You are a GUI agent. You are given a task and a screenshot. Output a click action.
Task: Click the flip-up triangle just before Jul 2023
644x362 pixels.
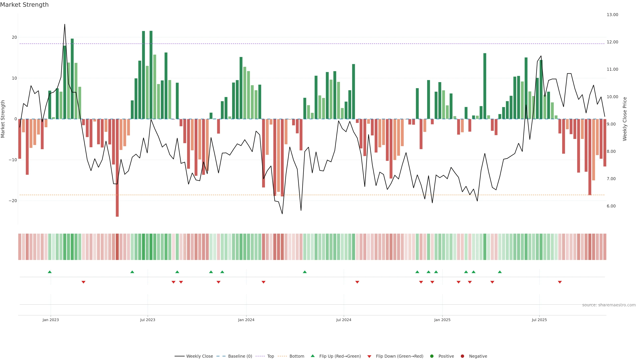(x=132, y=272)
